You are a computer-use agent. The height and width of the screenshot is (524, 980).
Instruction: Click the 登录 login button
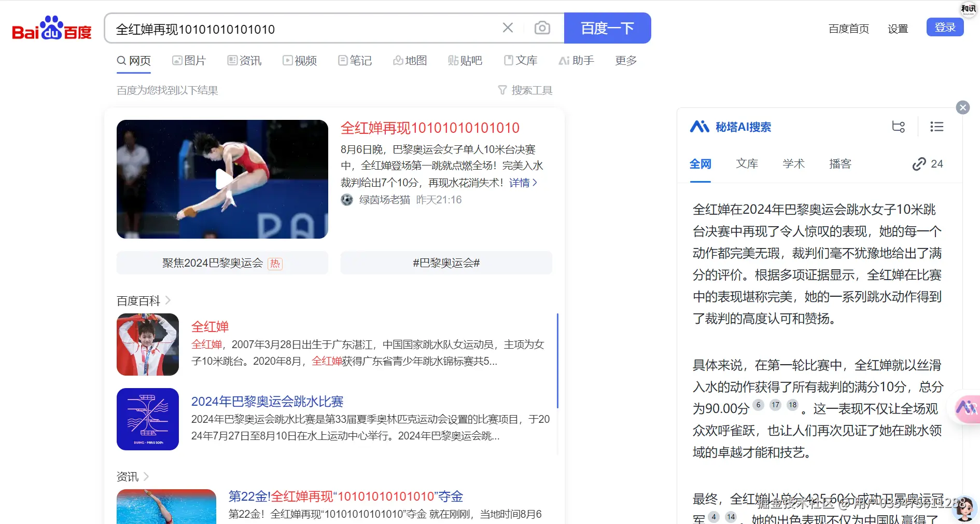tap(945, 27)
